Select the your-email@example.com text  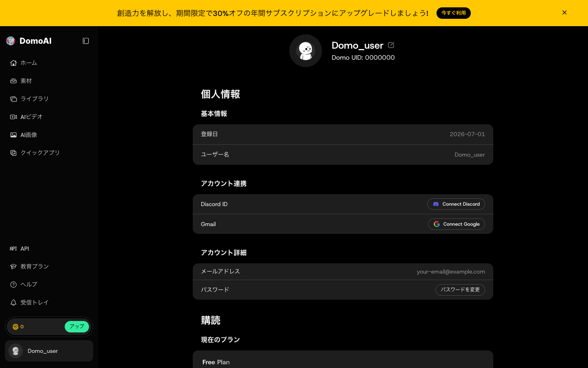coord(451,272)
